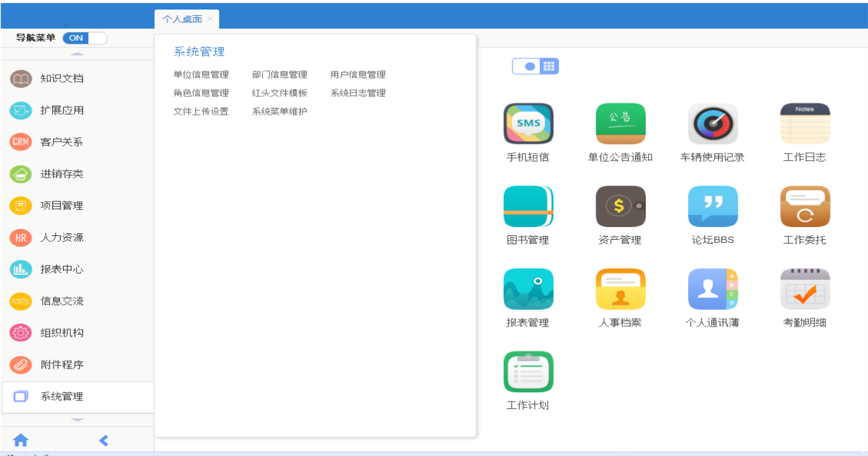
Task: Open the 考勤明细 calendar check icon
Action: pos(805,290)
